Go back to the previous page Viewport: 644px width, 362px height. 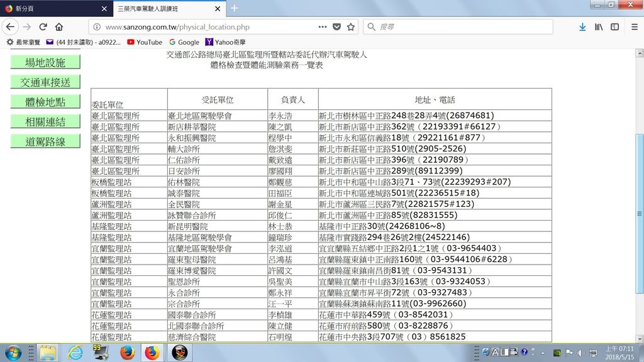coord(10,26)
